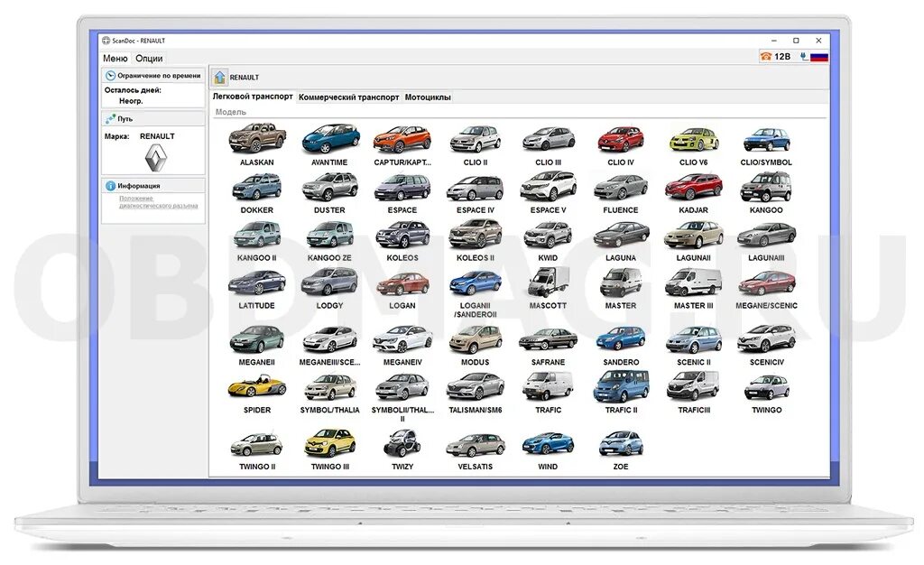Click the Renault logo in Path panel
This screenshot has height=565, width=924.
pos(156,159)
